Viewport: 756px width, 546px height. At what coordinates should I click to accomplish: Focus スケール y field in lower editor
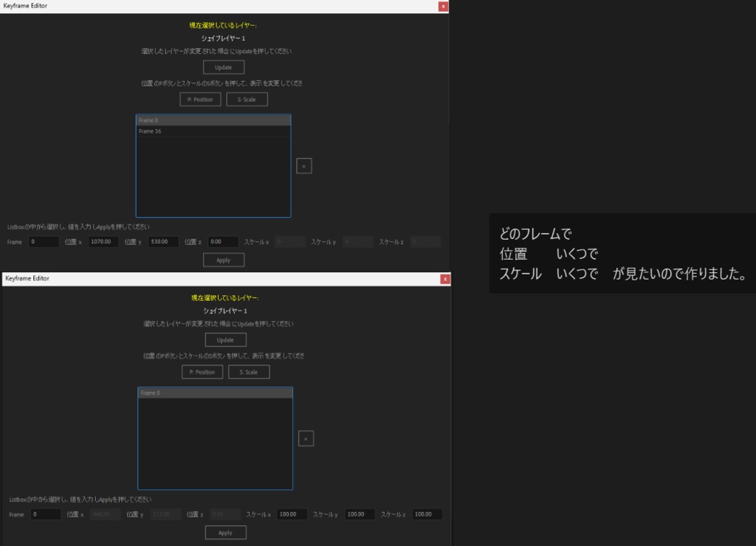pos(360,514)
